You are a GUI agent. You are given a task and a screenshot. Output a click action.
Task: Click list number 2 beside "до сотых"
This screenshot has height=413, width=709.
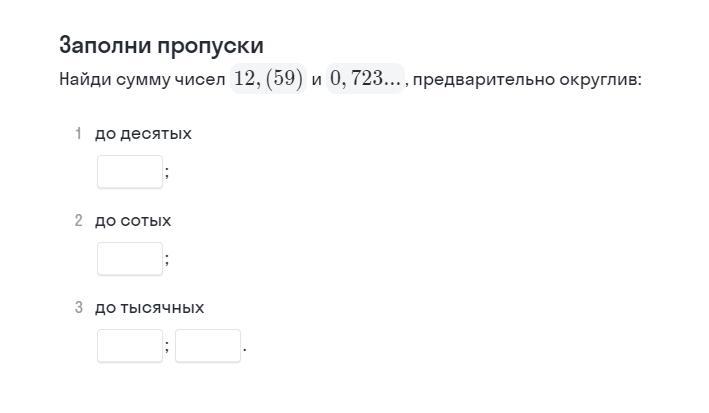click(78, 220)
